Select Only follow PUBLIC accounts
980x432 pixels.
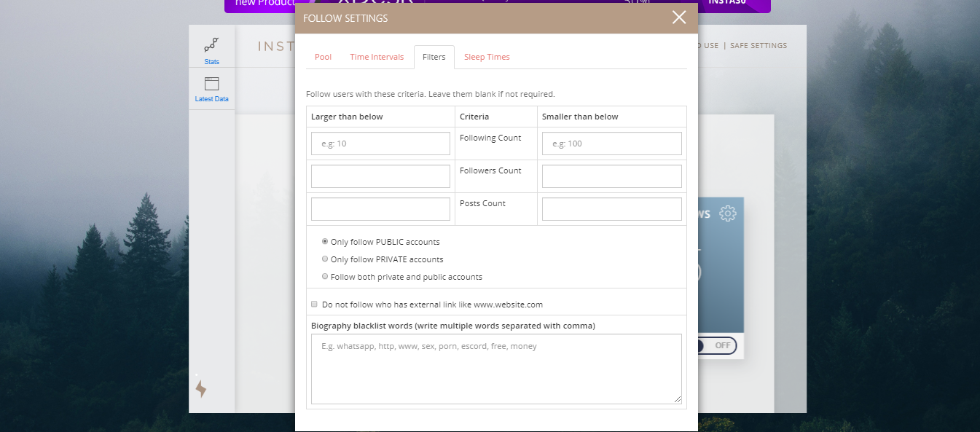(325, 241)
